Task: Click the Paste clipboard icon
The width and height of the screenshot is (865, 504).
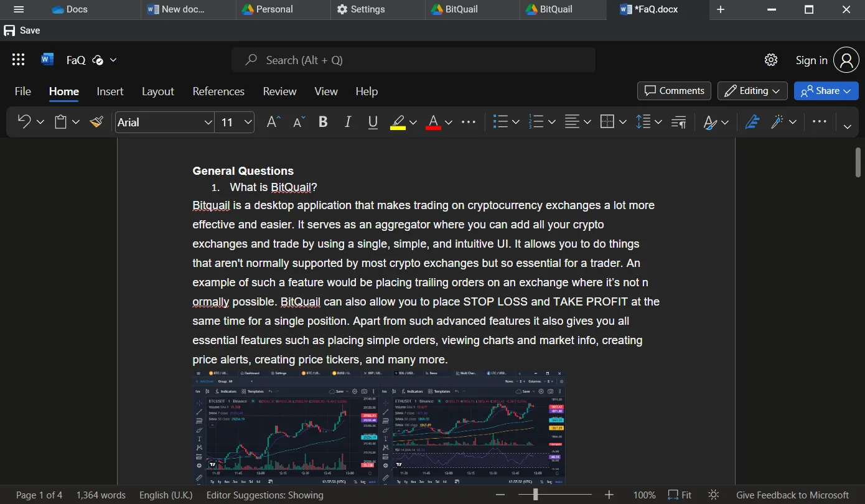Action: pos(60,123)
